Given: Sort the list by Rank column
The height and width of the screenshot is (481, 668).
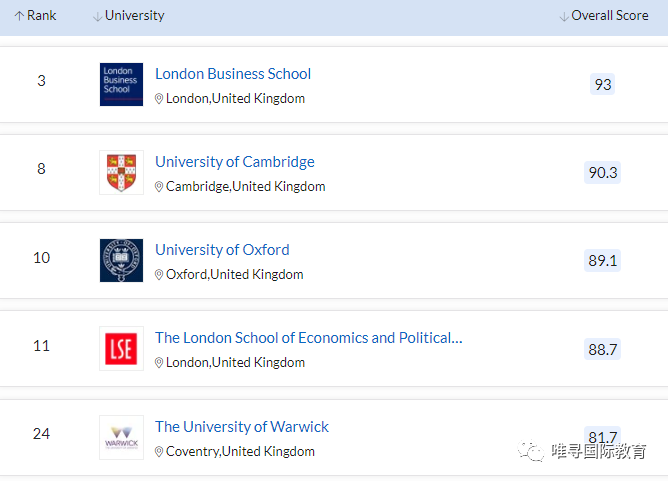Looking at the screenshot, I should click(35, 16).
